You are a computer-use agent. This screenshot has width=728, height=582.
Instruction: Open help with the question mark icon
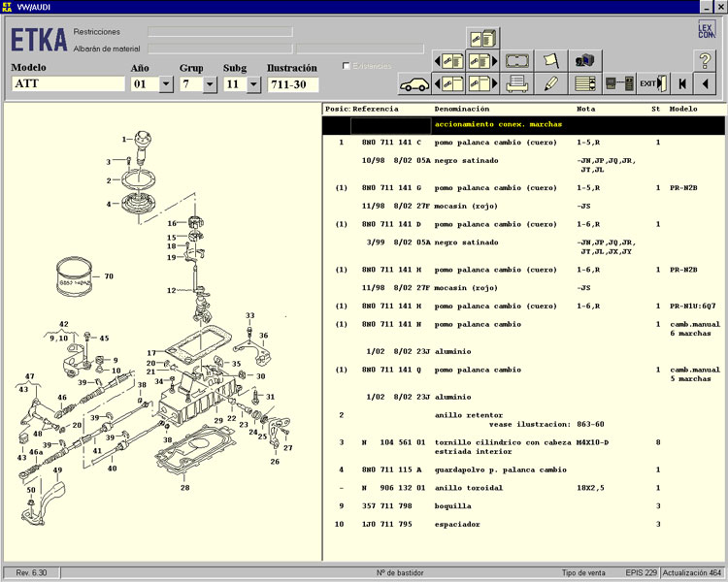pos(705,61)
